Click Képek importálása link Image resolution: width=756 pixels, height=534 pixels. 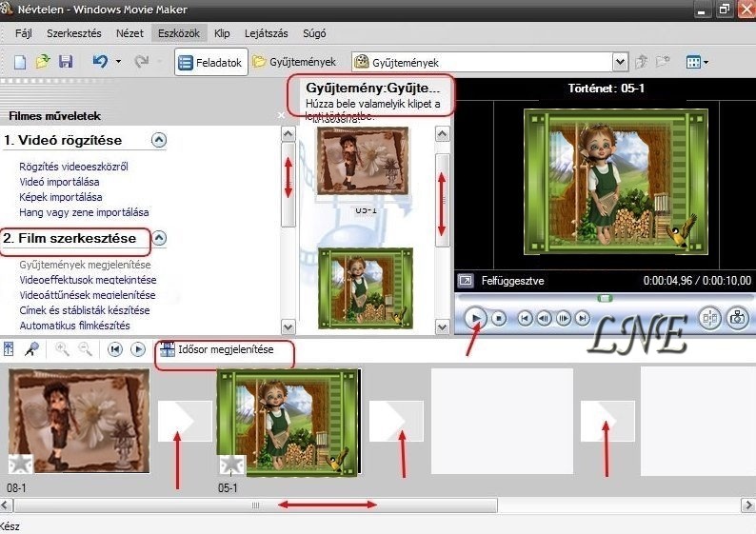click(61, 197)
